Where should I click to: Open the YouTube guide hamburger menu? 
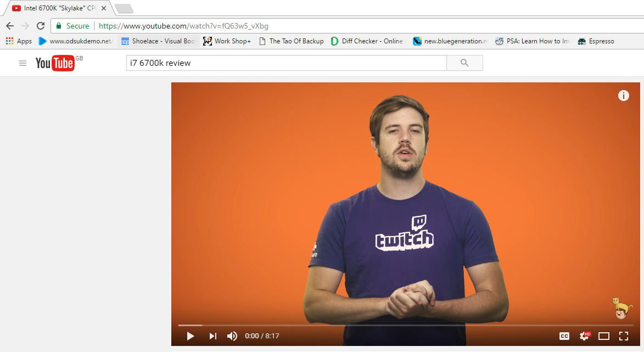pyautogui.click(x=23, y=63)
